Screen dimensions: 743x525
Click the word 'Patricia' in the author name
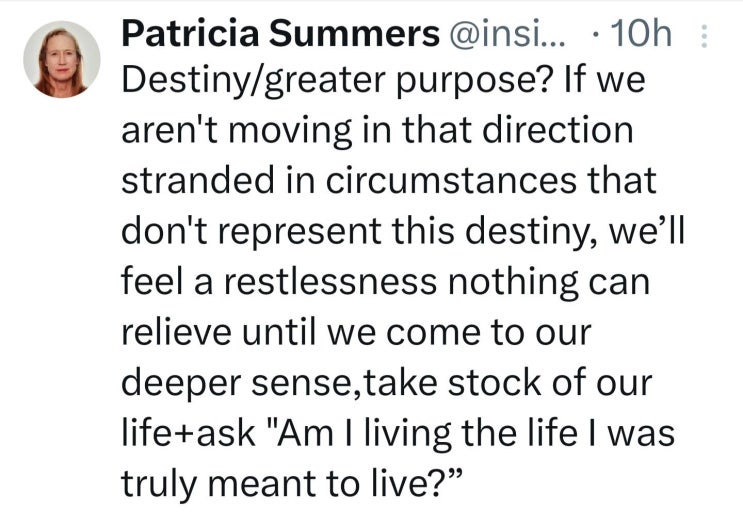click(x=190, y=34)
